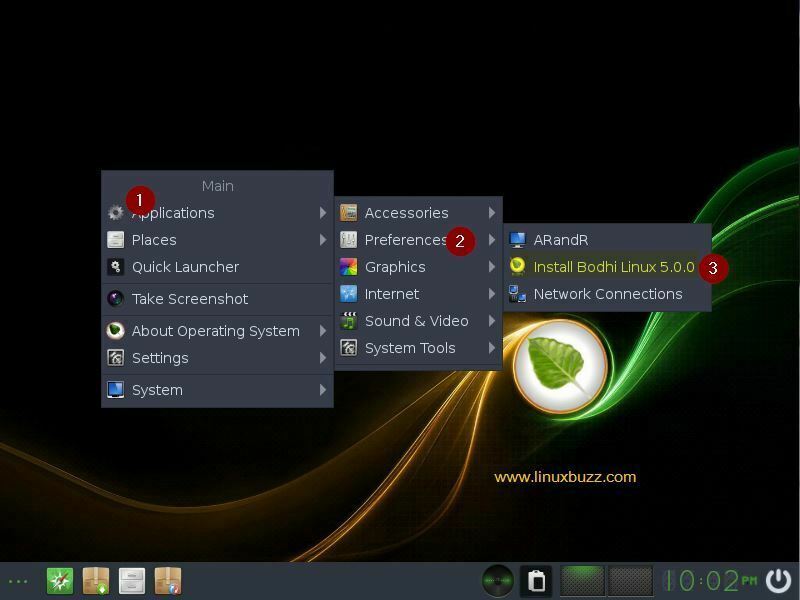Click the Preferences sliders icon
This screenshot has height=600, width=800.
point(348,240)
